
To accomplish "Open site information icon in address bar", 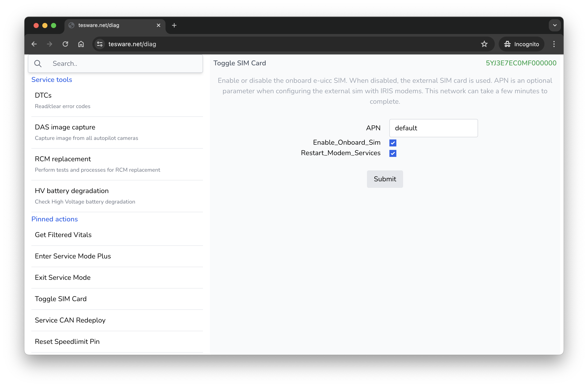I will tap(100, 44).
